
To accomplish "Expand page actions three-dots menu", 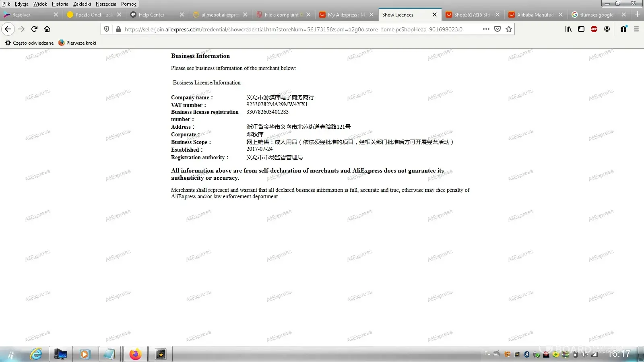I will 486,29.
